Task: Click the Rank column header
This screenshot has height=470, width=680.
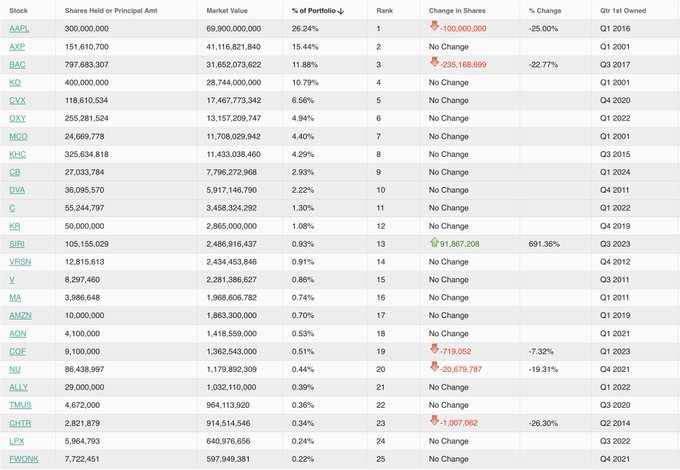Action: point(385,10)
